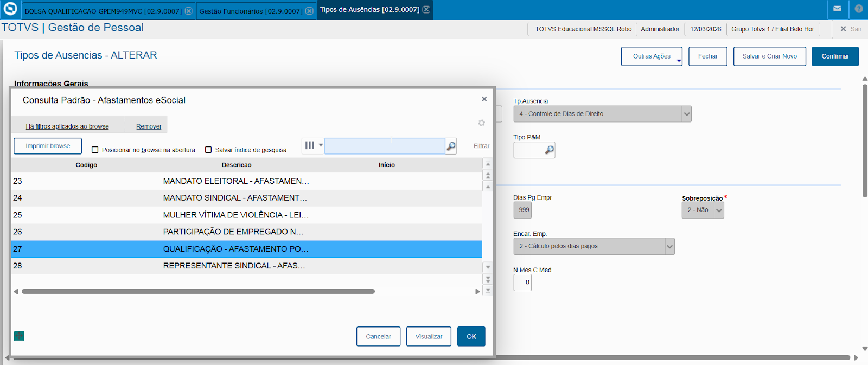Click the Sair exit button
The width and height of the screenshot is (868, 365).
851,29
